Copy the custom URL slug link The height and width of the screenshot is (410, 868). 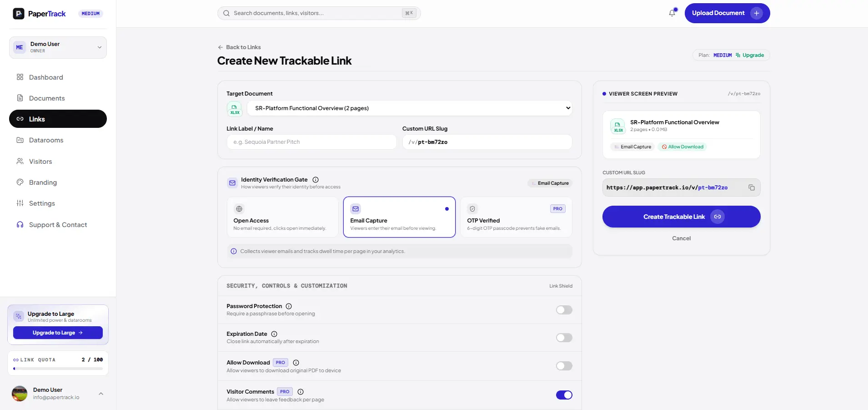(x=752, y=187)
